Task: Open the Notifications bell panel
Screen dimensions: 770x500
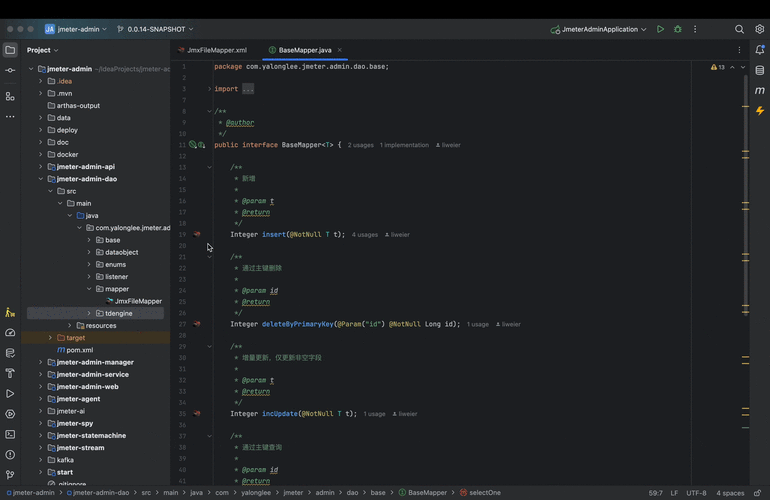Action: click(x=760, y=49)
